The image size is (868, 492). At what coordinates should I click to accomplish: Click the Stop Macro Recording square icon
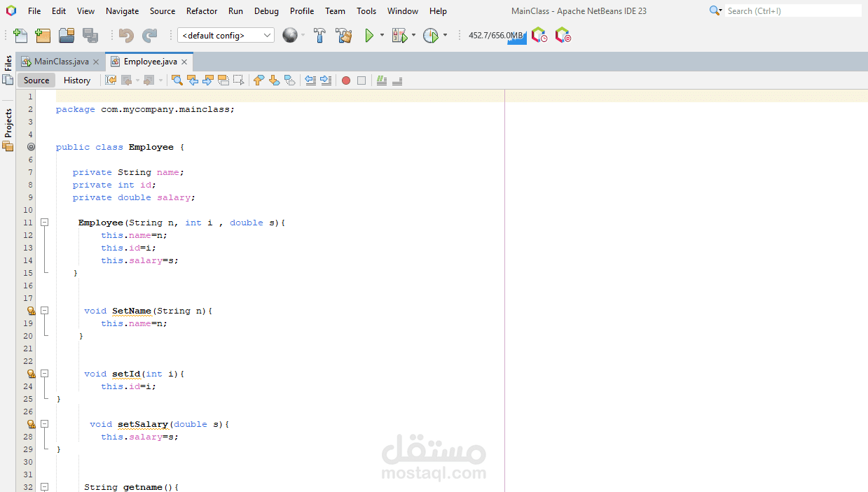click(361, 80)
